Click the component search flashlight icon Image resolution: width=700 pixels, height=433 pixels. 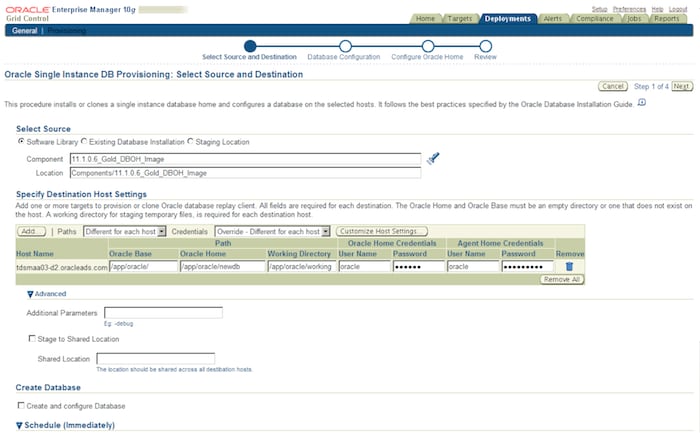click(x=433, y=158)
